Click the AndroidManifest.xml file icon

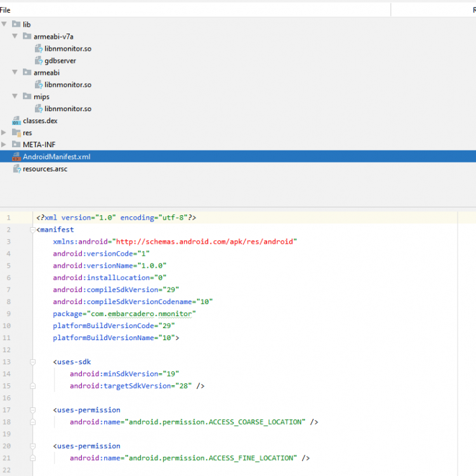coord(16,157)
